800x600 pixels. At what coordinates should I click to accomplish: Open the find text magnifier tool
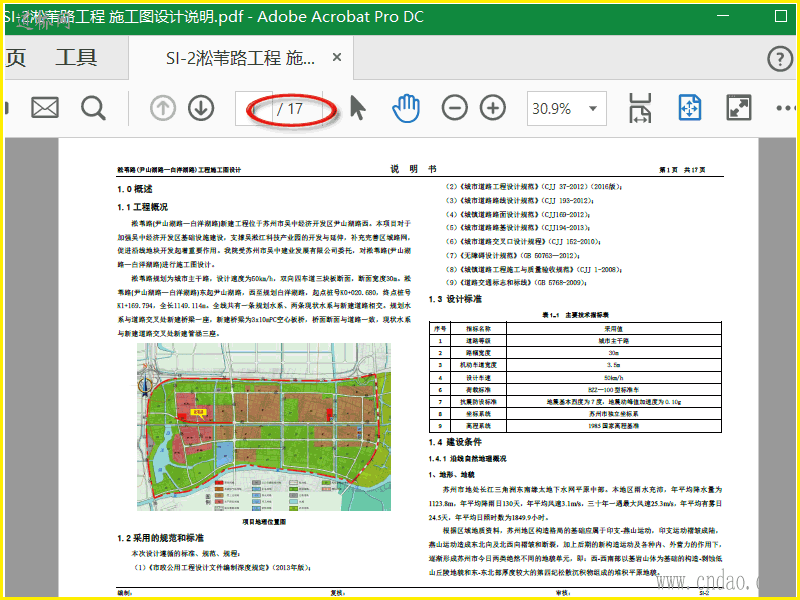pyautogui.click(x=93, y=108)
